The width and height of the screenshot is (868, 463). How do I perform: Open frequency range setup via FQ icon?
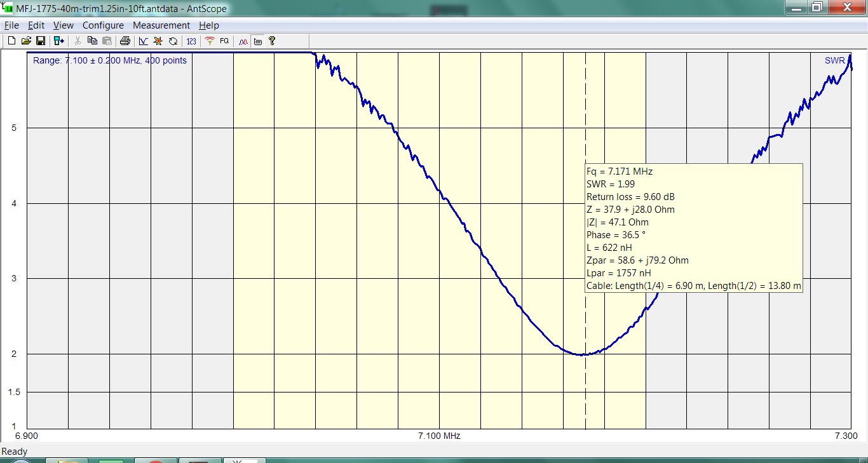[x=224, y=41]
